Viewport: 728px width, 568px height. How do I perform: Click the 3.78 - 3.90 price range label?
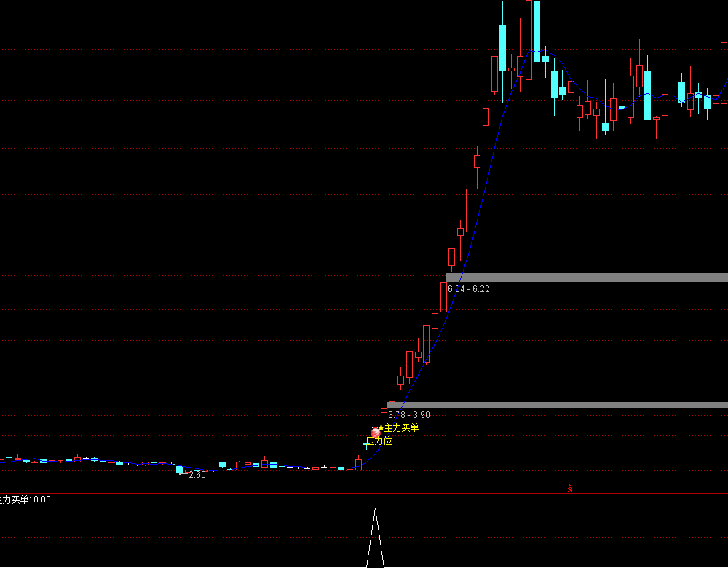(409, 415)
